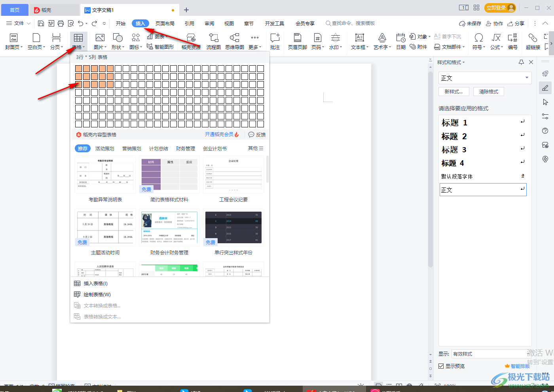
Task: Switch to the 稻壳 document tab
Action: point(55,10)
